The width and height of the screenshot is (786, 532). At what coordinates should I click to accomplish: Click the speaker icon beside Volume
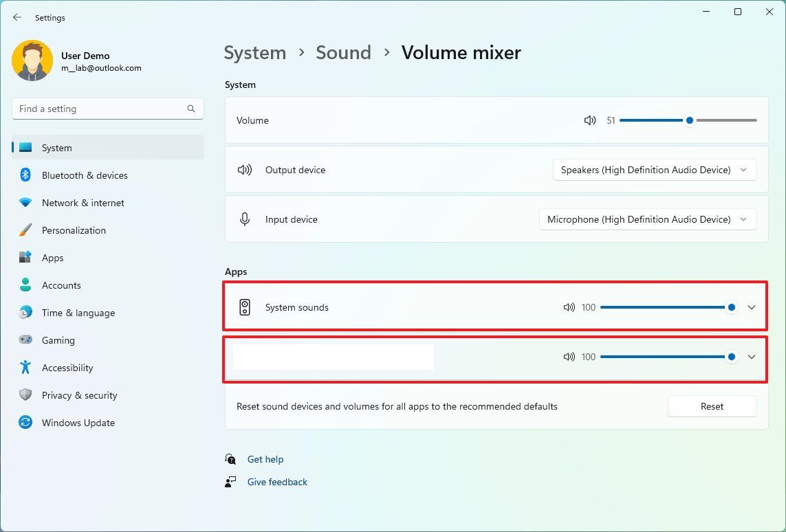pyautogui.click(x=589, y=120)
